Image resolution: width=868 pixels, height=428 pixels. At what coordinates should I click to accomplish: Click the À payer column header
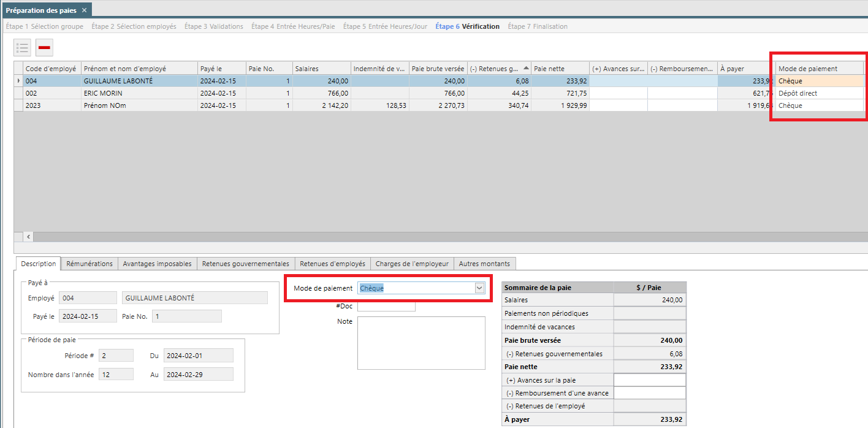pyautogui.click(x=747, y=69)
